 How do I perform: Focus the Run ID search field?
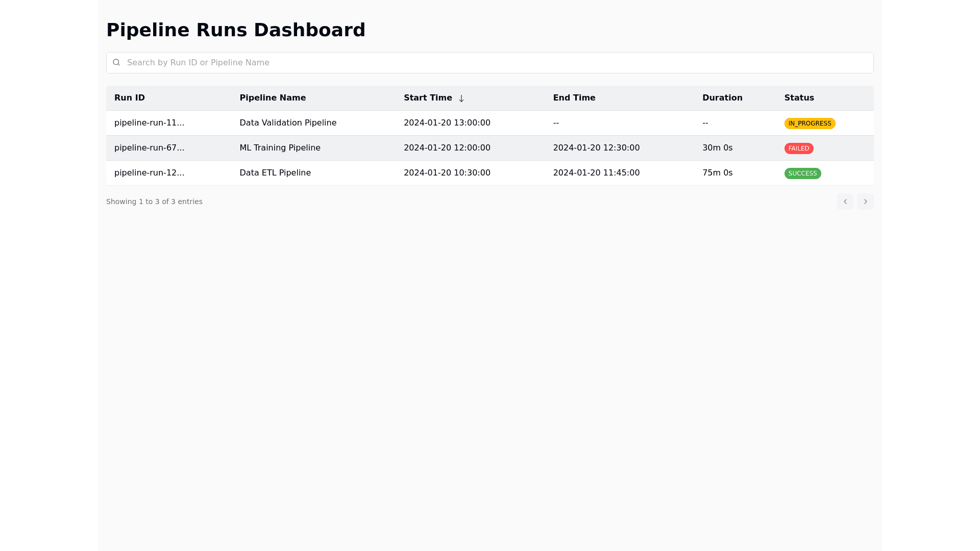490,63
